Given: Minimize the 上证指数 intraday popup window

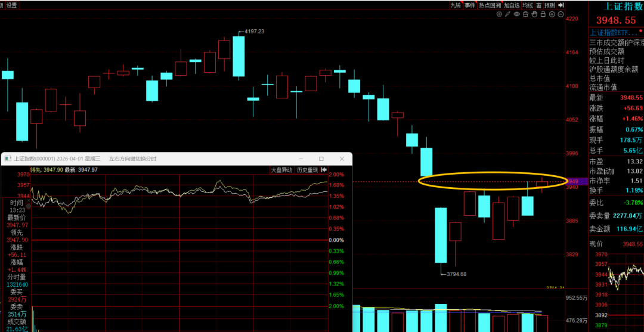Looking at the screenshot, I should point(301,159).
